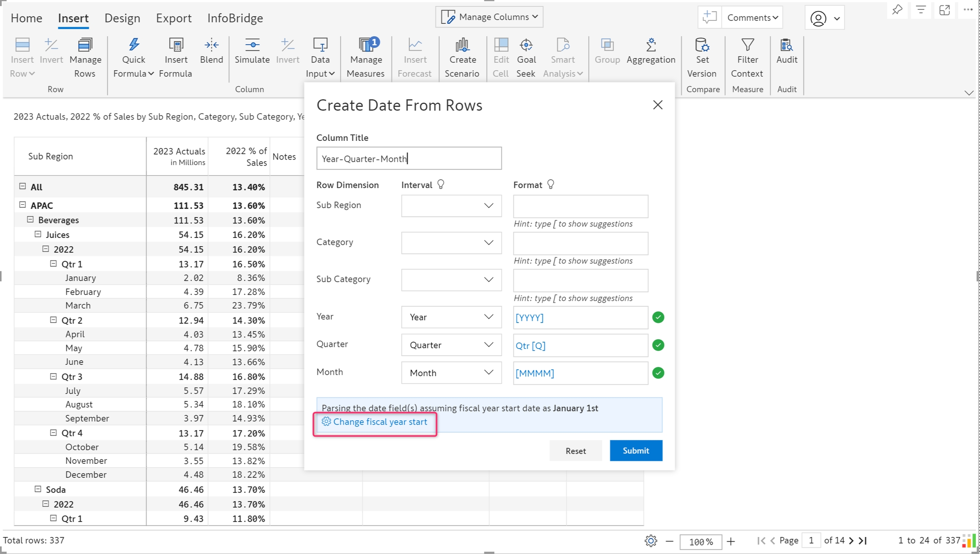Screen dimensions: 980x554
Task: Open the Filter Context funnel icon
Action: coord(747,45)
